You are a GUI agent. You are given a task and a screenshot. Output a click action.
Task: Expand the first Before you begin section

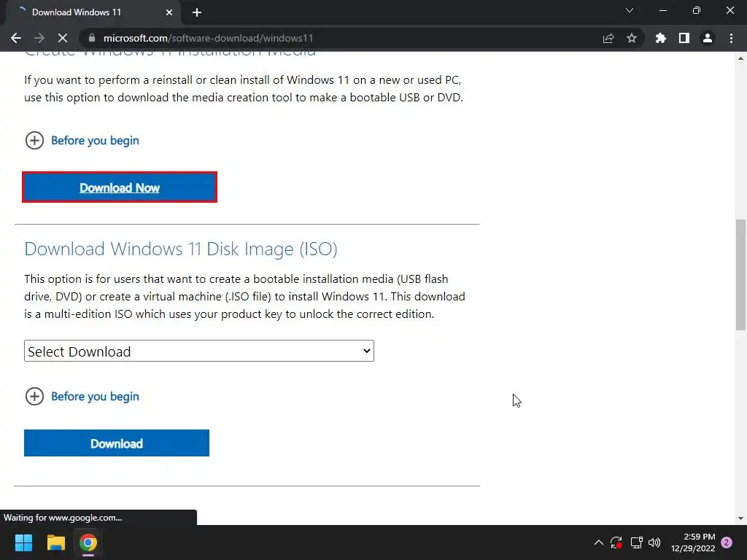[x=82, y=141]
